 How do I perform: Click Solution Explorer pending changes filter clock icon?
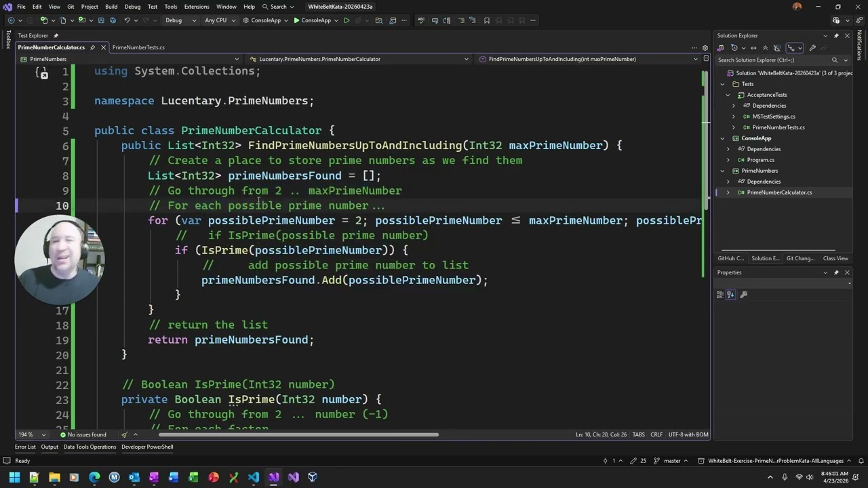point(734,47)
